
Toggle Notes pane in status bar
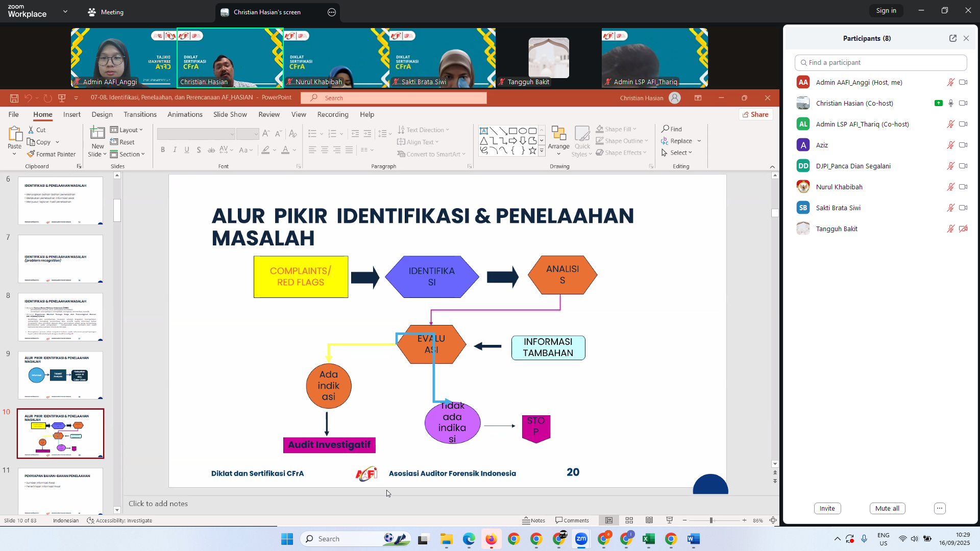click(534, 520)
